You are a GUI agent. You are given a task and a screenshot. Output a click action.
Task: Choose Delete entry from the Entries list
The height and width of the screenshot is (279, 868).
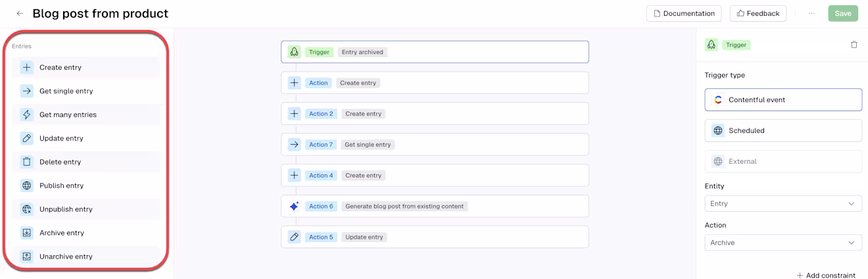tap(86, 162)
